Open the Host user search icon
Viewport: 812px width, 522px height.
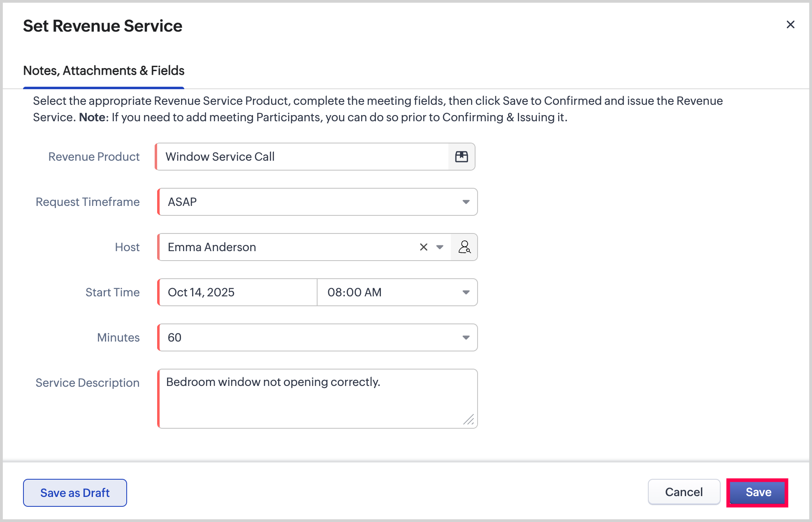pyautogui.click(x=464, y=247)
